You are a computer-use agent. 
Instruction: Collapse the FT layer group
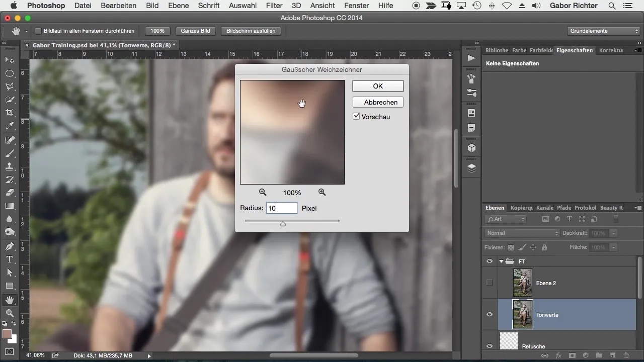501,261
